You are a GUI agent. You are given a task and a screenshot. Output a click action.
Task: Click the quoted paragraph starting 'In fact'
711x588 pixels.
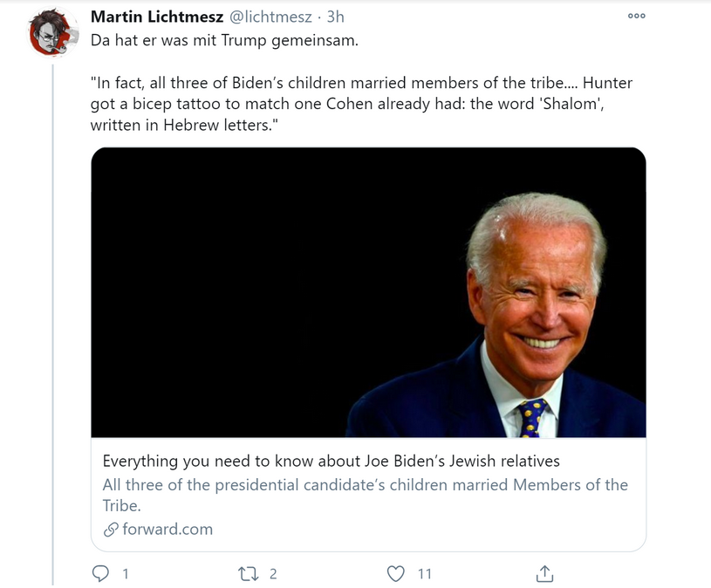tap(361, 104)
